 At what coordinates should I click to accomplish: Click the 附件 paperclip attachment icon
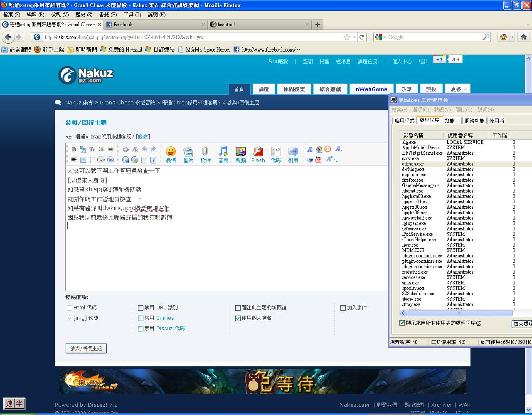pos(205,154)
